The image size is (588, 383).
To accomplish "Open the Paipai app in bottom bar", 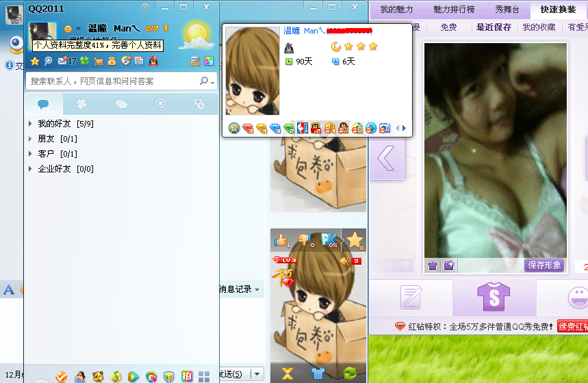I will point(186,376).
